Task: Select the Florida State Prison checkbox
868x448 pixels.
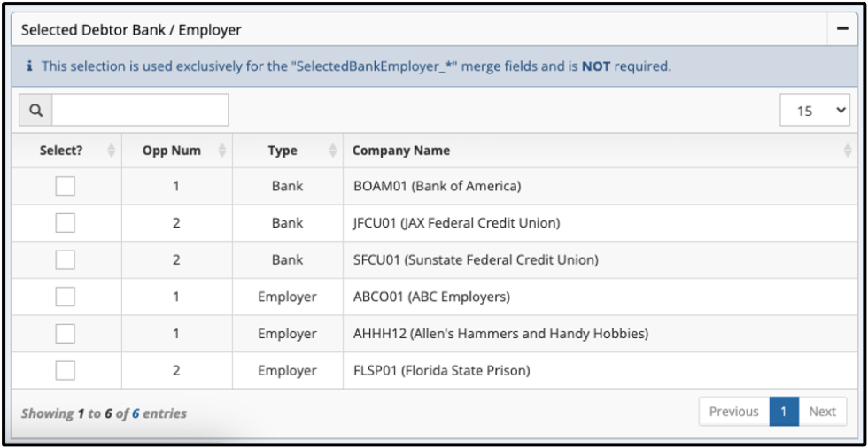Action: click(66, 370)
